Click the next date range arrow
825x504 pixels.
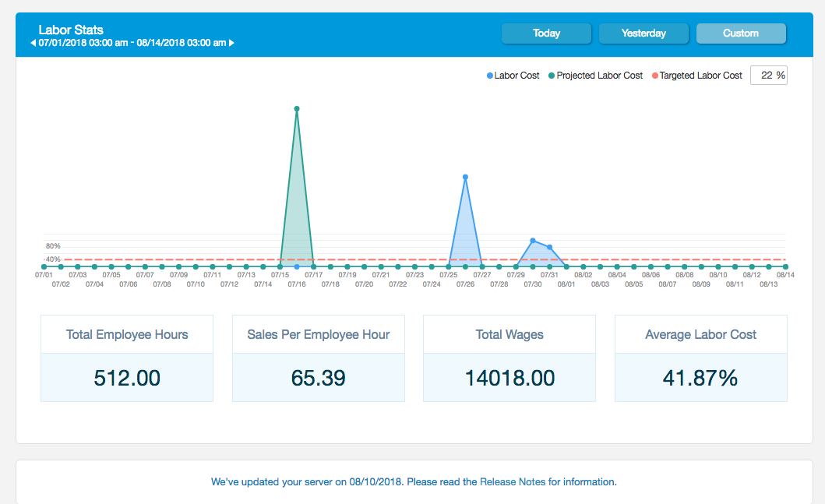tap(231, 44)
